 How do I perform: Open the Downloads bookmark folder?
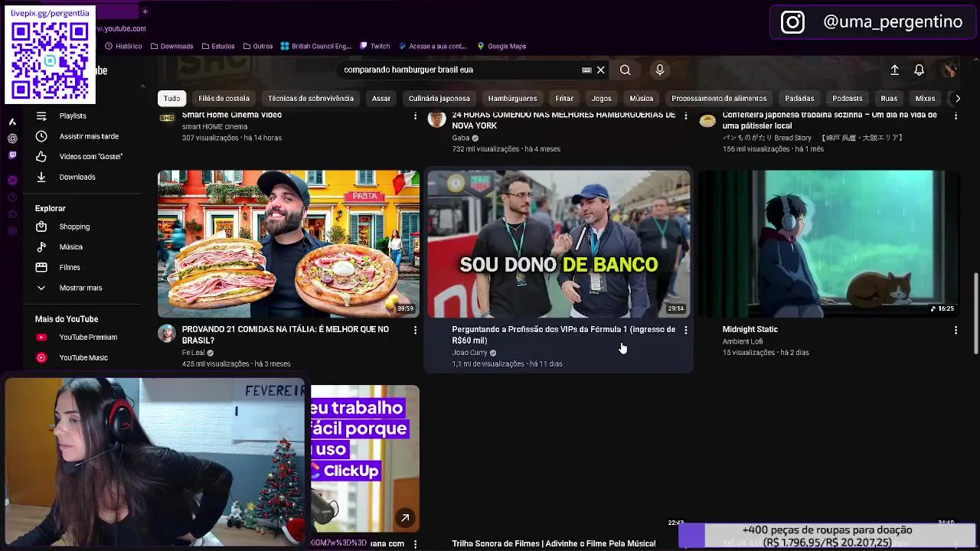point(171,46)
